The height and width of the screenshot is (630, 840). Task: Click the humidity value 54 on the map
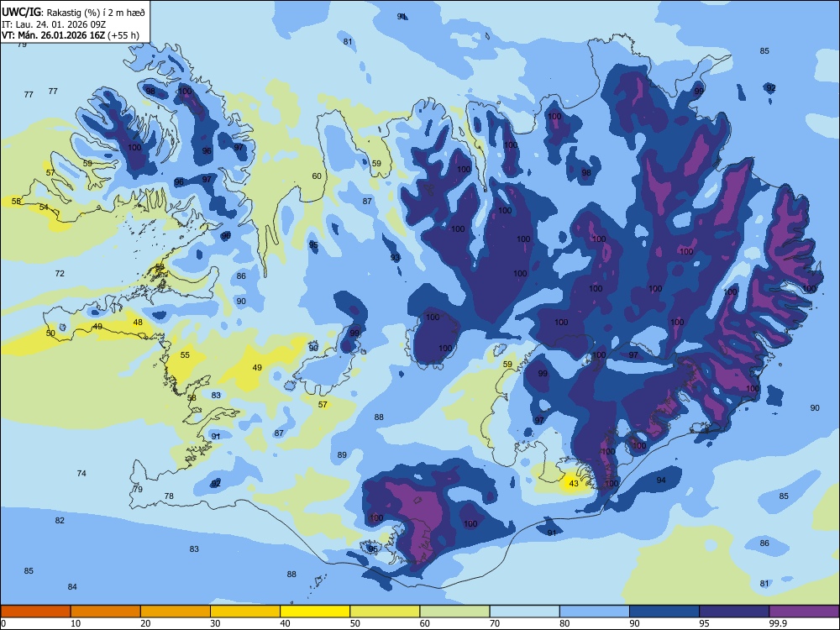coord(44,207)
